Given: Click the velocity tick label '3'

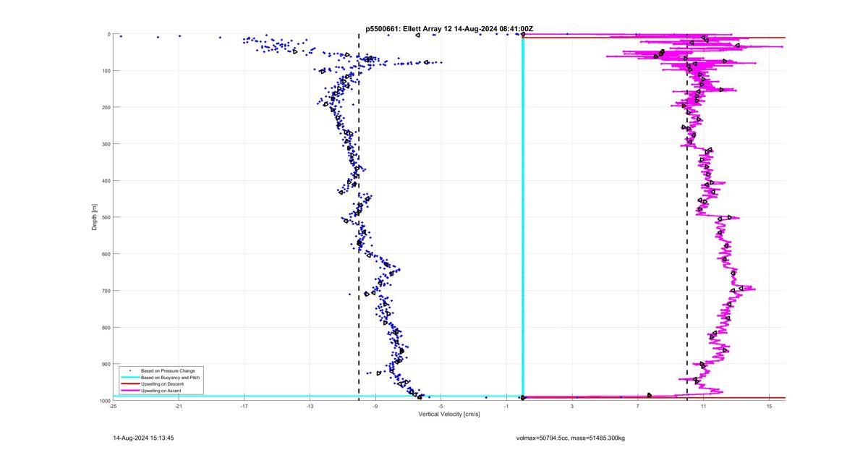Looking at the screenshot, I should [x=572, y=407].
